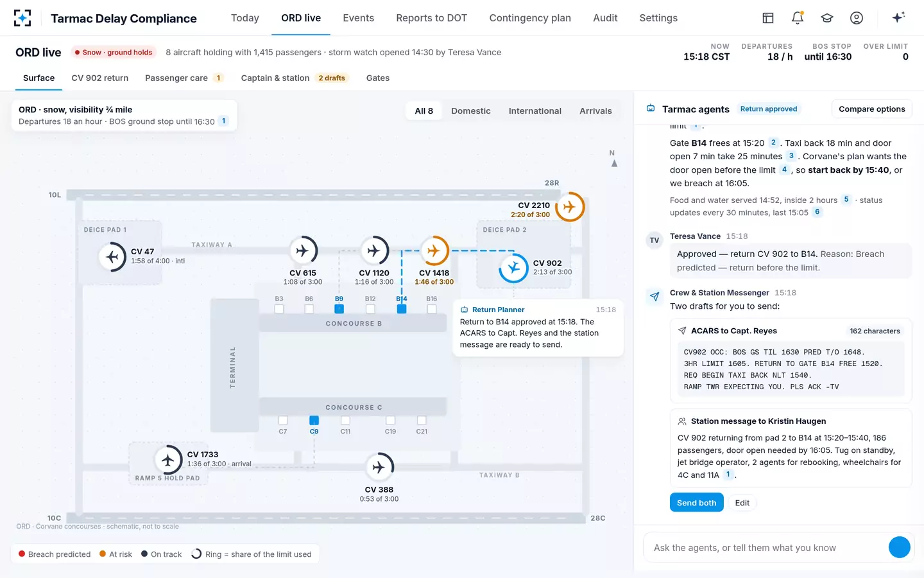Click the Tarmac Delay Compliance logo icon

point(22,18)
